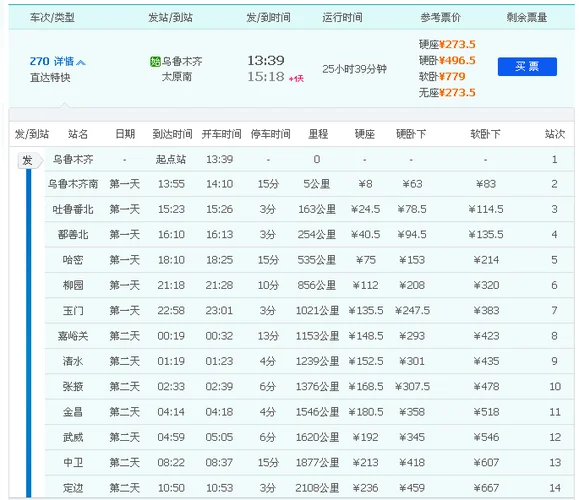Select the 哈密 station row

(x=309, y=260)
